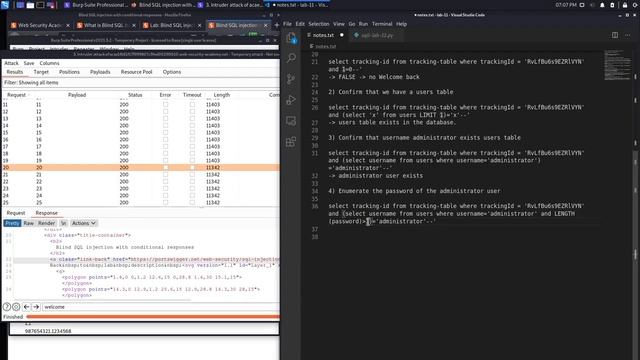Image resolution: width=640 pixels, height=360 pixels.
Task: Sort results by Length column header
Action: click(222, 95)
